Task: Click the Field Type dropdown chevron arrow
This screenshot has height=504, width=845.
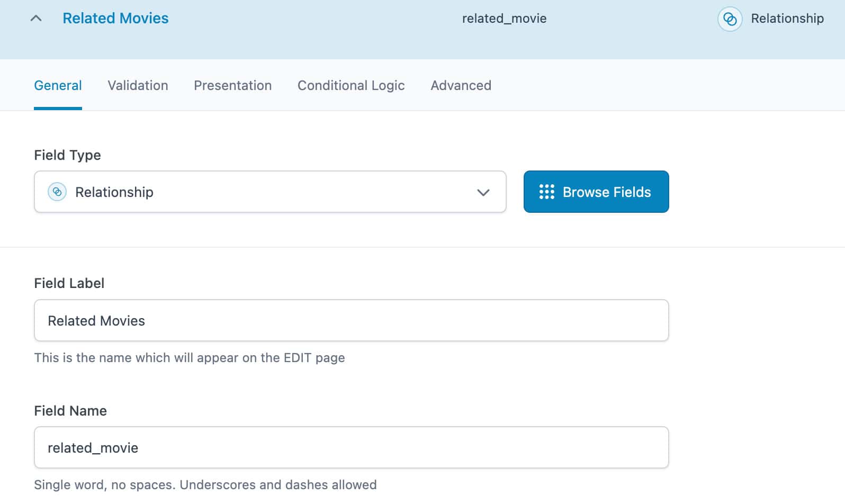Action: (x=483, y=193)
